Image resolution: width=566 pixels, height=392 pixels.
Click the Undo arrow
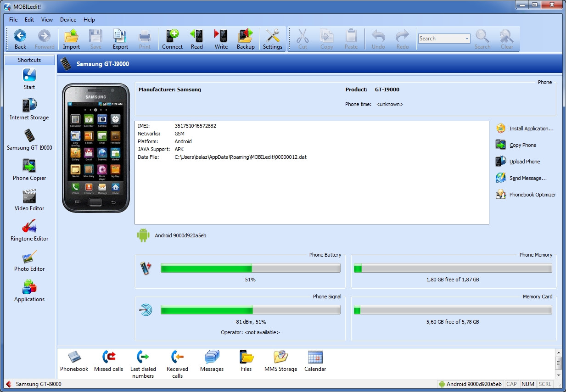378,39
